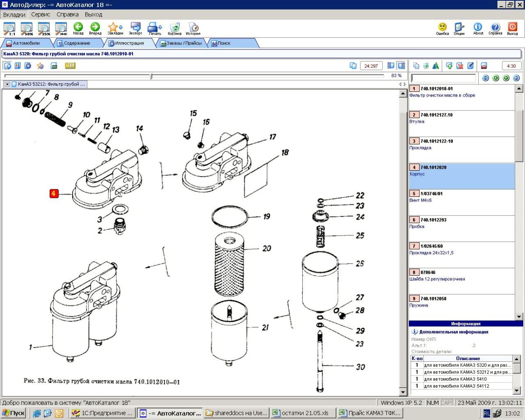Click the 3D view icon

[x=70, y=66]
